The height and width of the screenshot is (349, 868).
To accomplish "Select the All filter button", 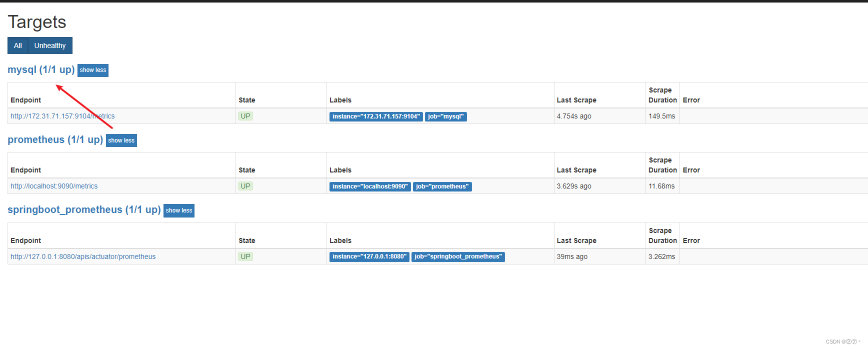I will click(x=18, y=45).
